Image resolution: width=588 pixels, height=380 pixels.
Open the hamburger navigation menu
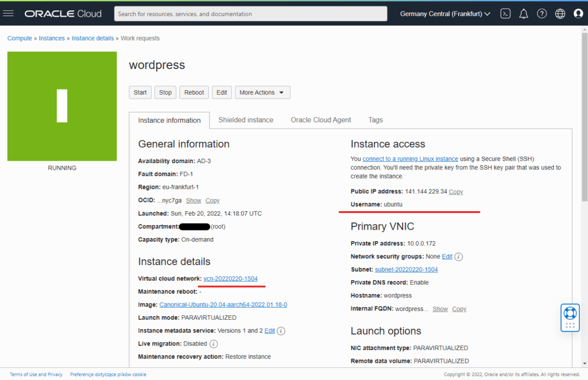click(8, 14)
